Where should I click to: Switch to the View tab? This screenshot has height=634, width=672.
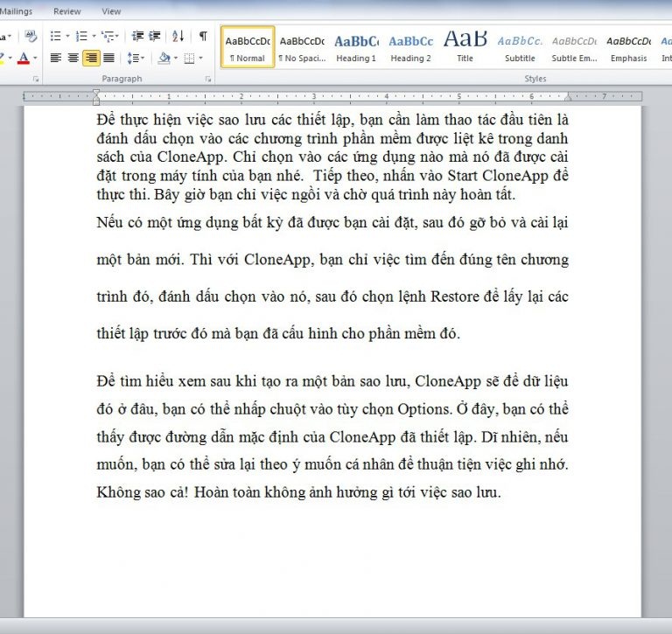[x=111, y=11]
